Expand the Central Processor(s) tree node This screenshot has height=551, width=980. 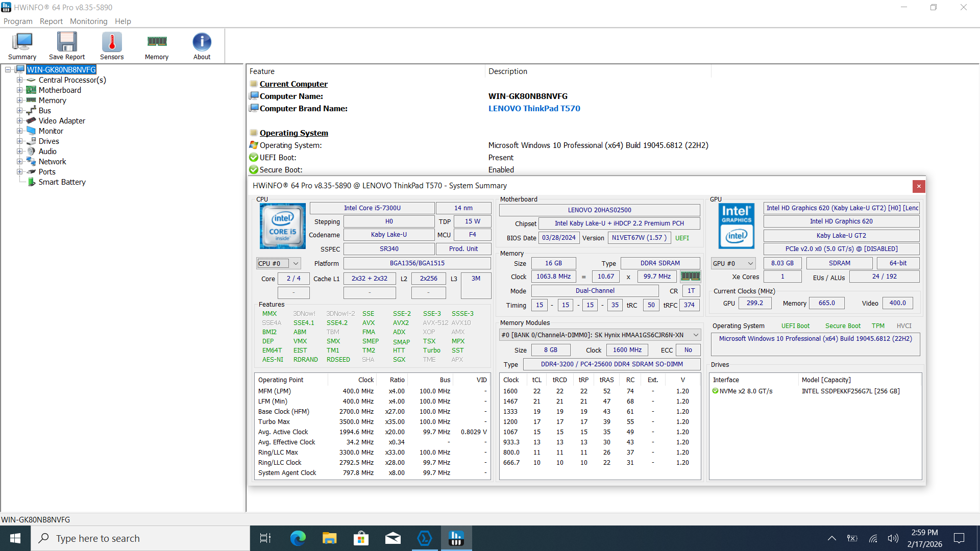click(19, 80)
